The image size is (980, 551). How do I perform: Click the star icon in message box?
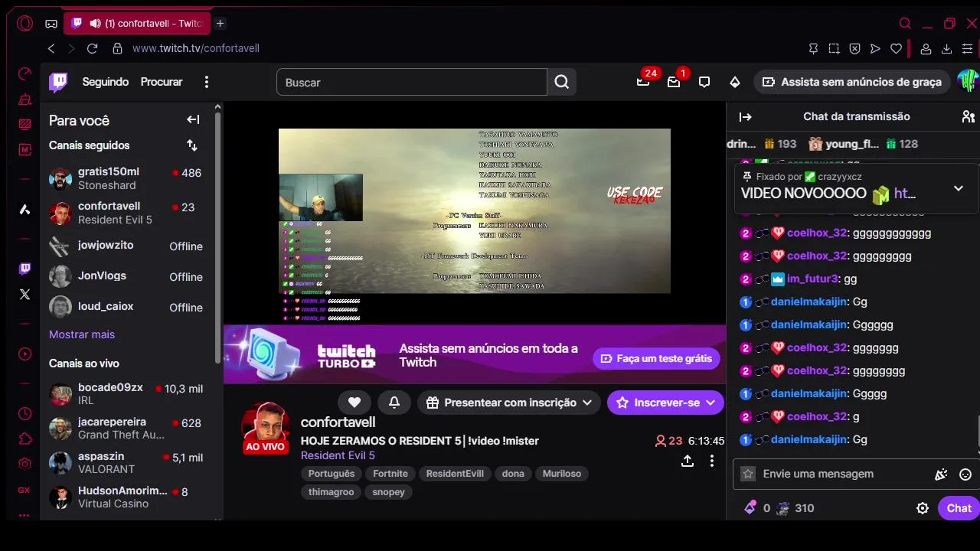pos(748,474)
